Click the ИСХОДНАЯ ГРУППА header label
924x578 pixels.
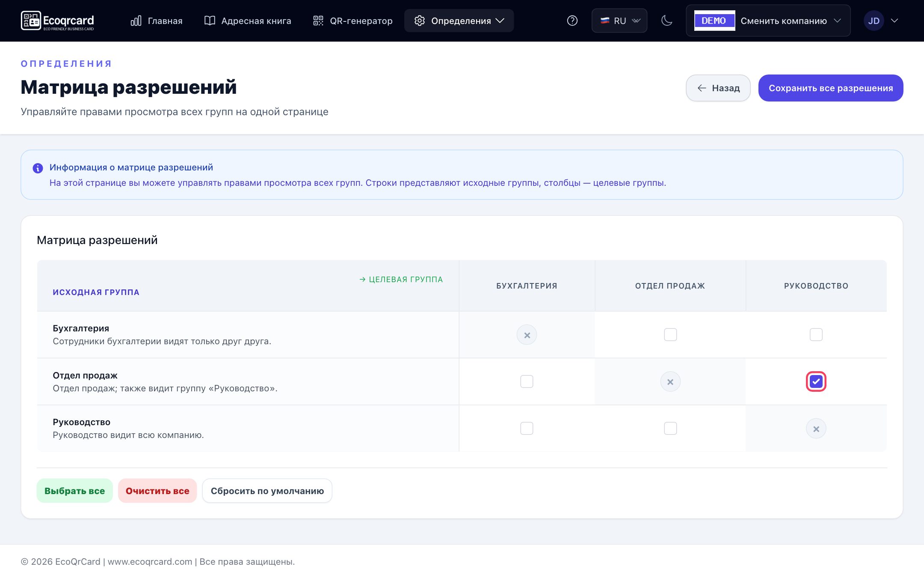tap(96, 292)
